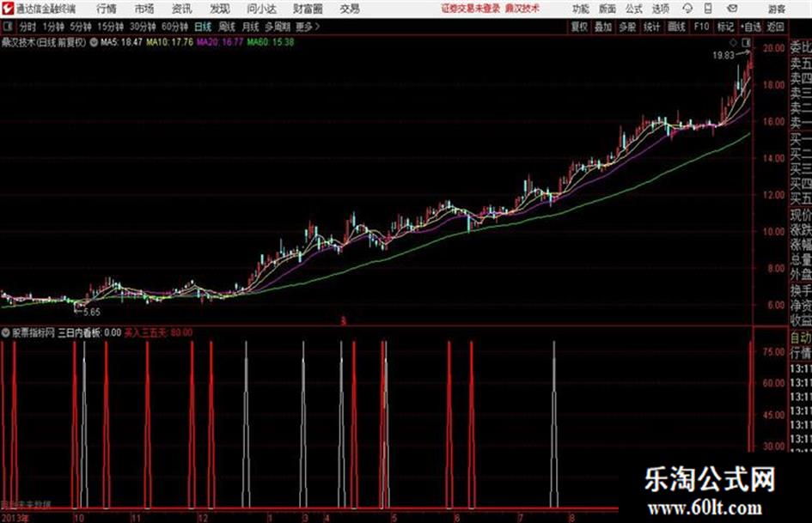Click the 返回 back button
This screenshot has height=523, width=812.
click(775, 27)
